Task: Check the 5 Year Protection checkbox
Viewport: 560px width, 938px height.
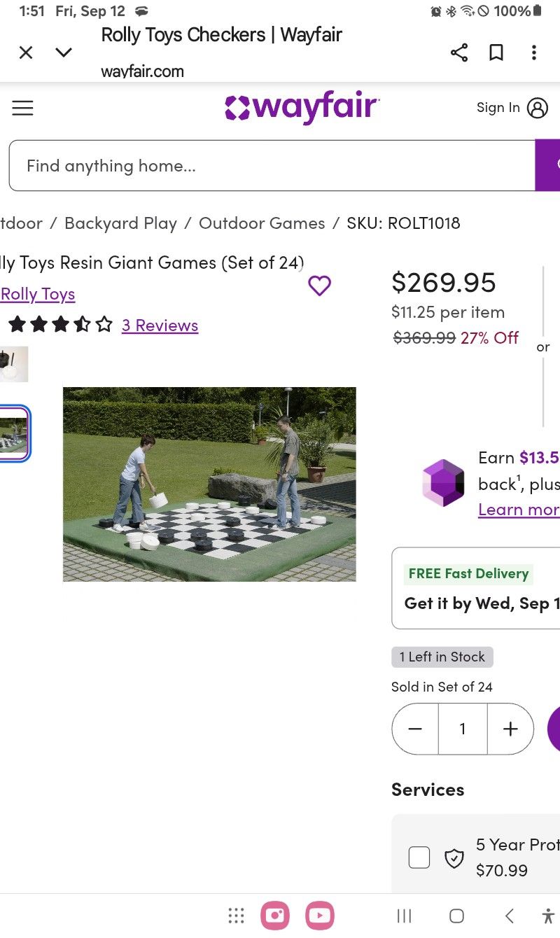Action: tap(419, 857)
